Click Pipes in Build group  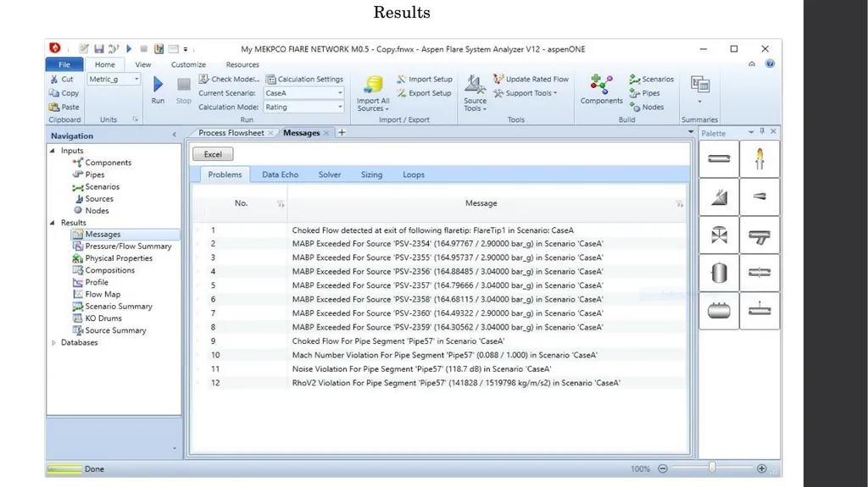[645, 93]
